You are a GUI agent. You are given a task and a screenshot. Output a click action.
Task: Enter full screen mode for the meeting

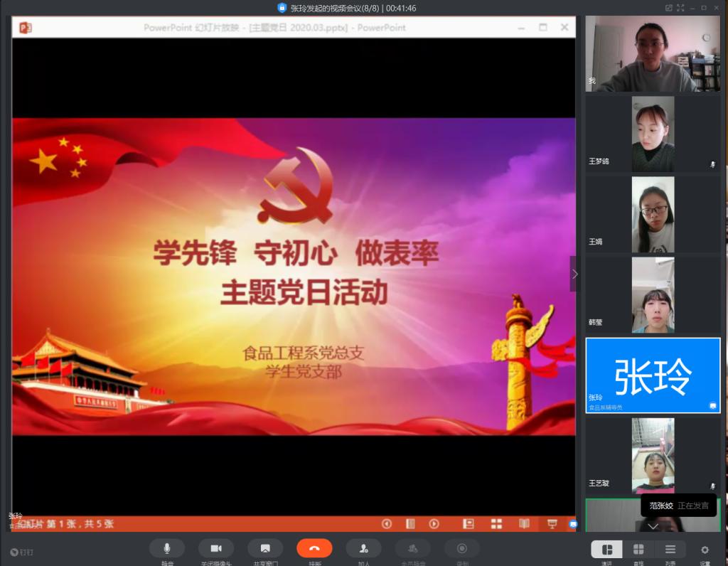(681, 8)
